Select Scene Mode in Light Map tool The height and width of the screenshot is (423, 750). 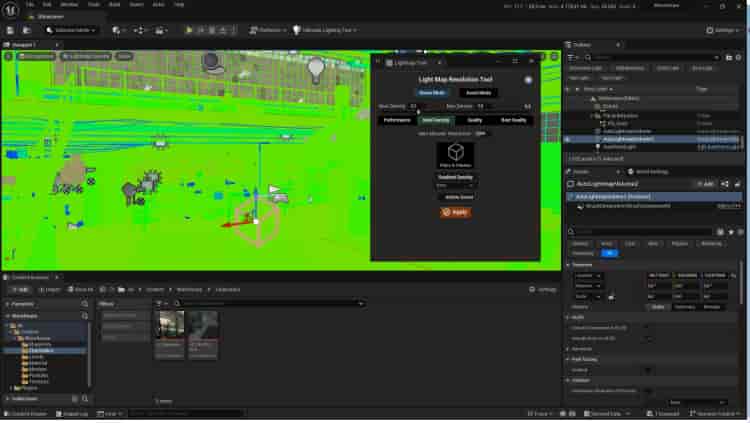coord(432,93)
